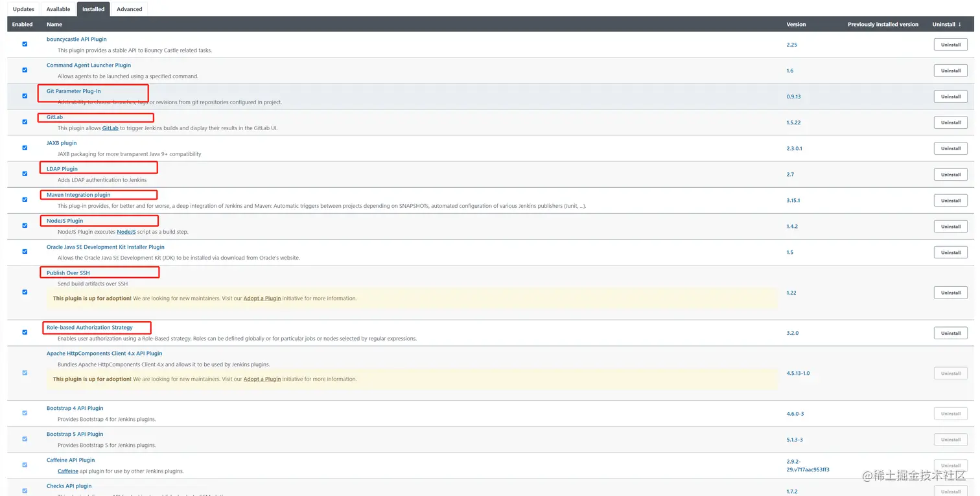Screen dimensions: 980x496
Task: Follow the Caffeine link in the description
Action: pos(68,471)
